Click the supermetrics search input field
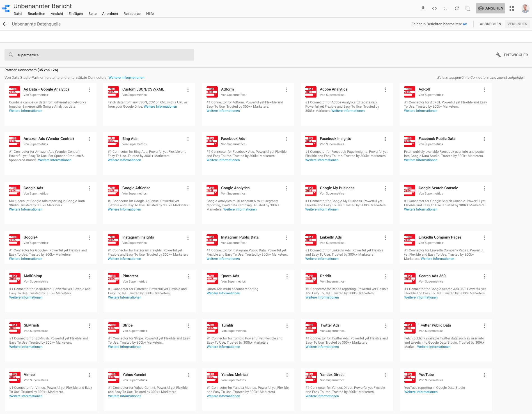This screenshot has height=414, width=532. click(99, 55)
